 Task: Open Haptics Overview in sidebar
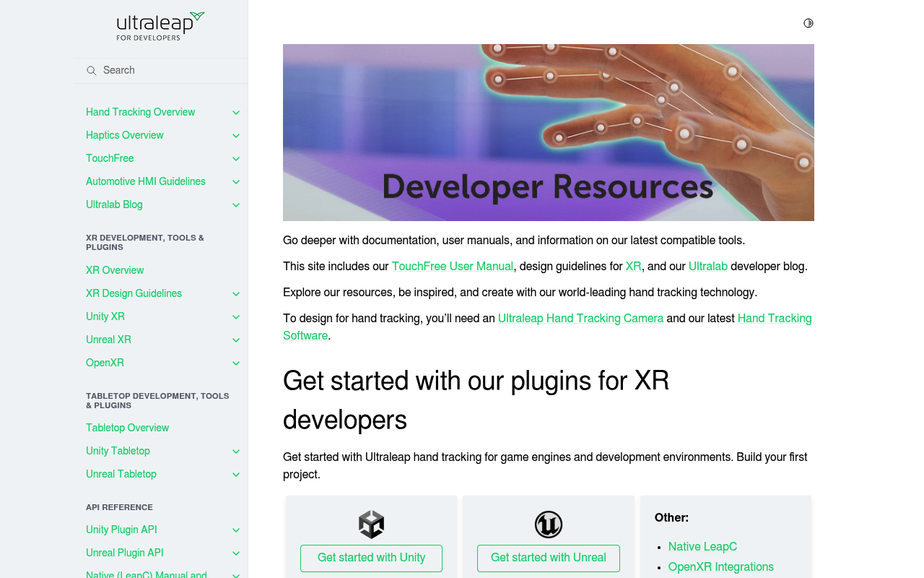click(x=124, y=135)
